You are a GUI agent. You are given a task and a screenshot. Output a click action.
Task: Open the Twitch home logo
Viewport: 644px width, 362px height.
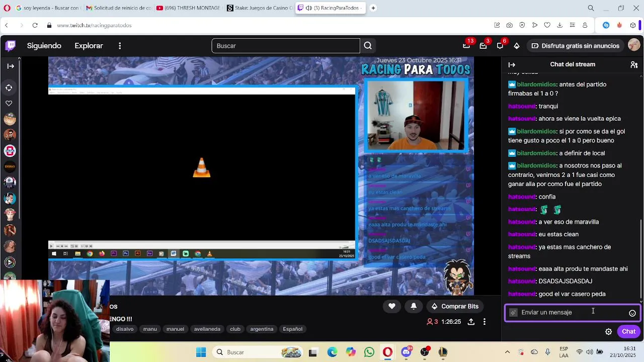[10, 46]
